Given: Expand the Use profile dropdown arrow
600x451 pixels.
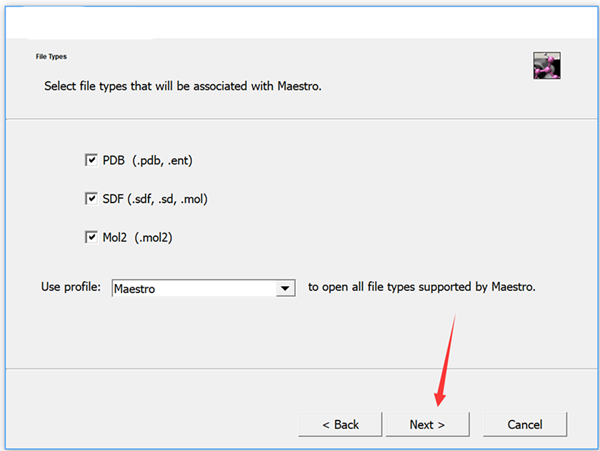Looking at the screenshot, I should click(x=287, y=289).
